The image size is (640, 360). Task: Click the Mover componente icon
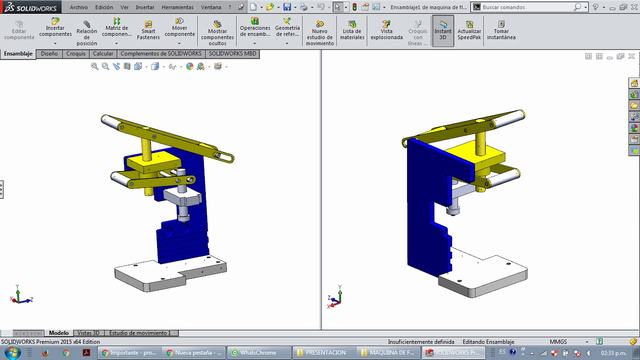[180, 21]
